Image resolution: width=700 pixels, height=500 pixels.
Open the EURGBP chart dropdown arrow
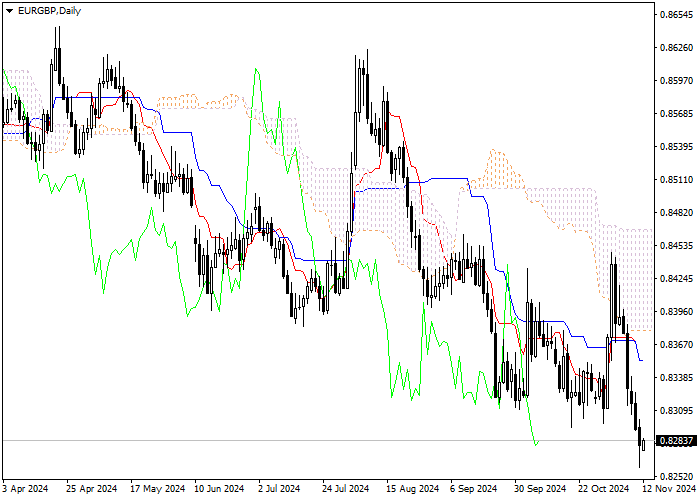tap(9, 11)
